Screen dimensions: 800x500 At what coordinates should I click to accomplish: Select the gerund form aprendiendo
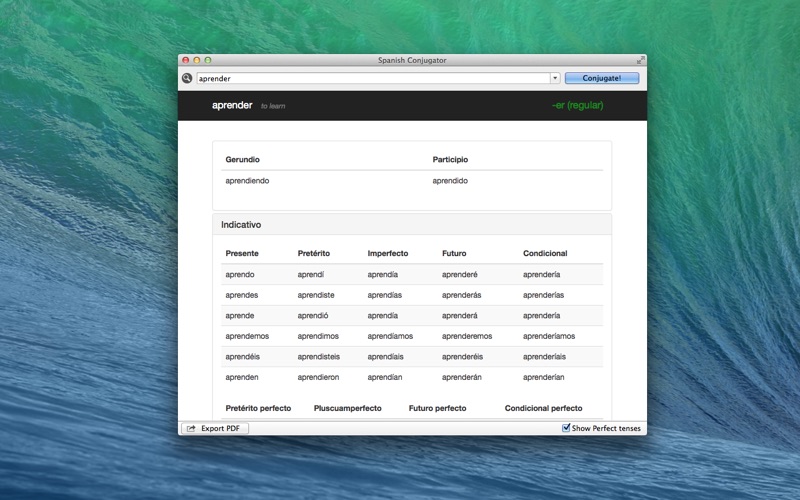[247, 181]
